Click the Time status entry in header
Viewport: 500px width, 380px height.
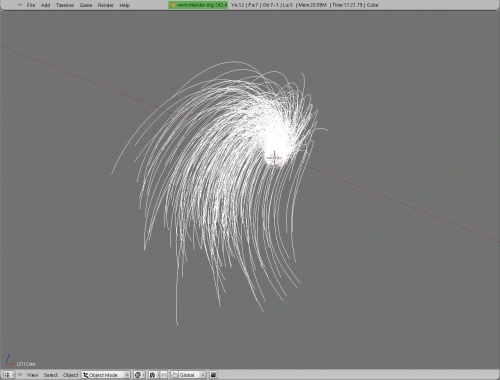tap(347, 5)
